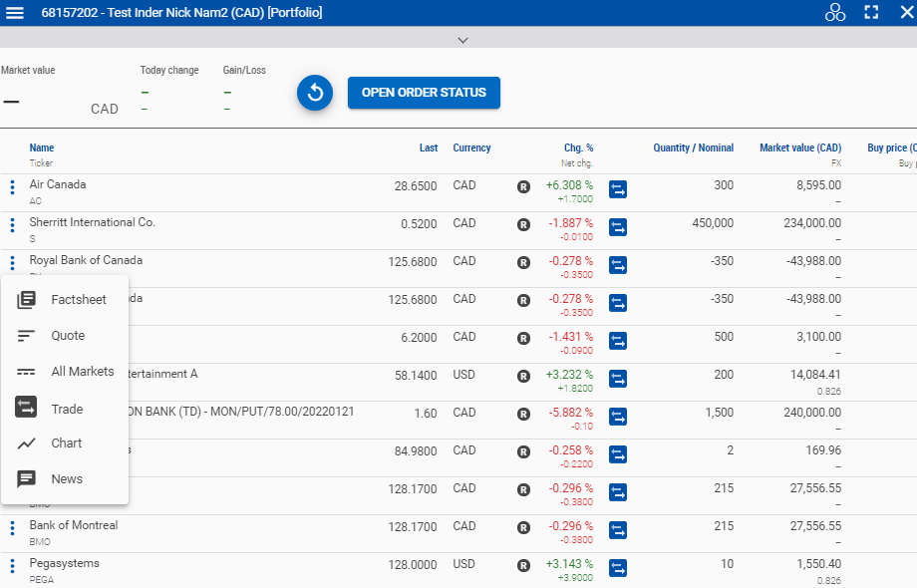Click trade icon in the 84.9800 row
The height and width of the screenshot is (588, 917).
coord(618,454)
